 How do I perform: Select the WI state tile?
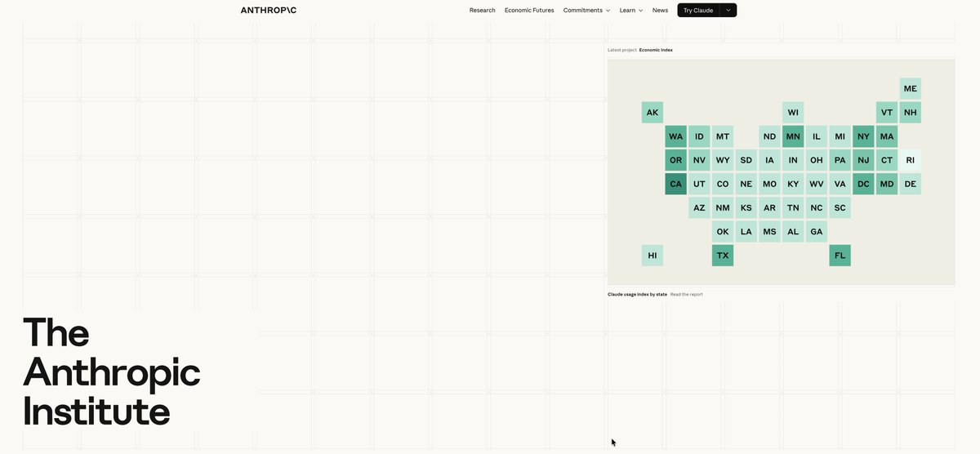tap(793, 113)
